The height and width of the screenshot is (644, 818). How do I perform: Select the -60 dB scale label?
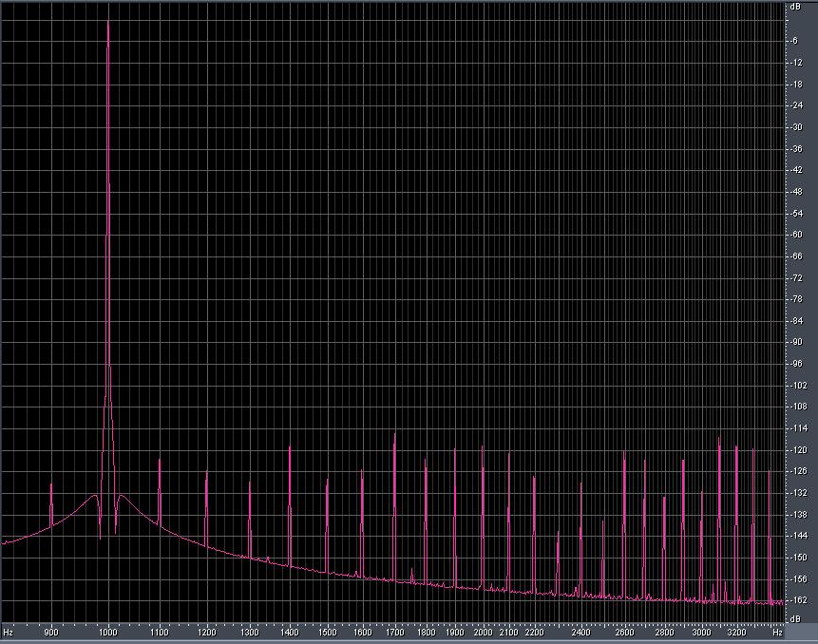tap(796, 235)
